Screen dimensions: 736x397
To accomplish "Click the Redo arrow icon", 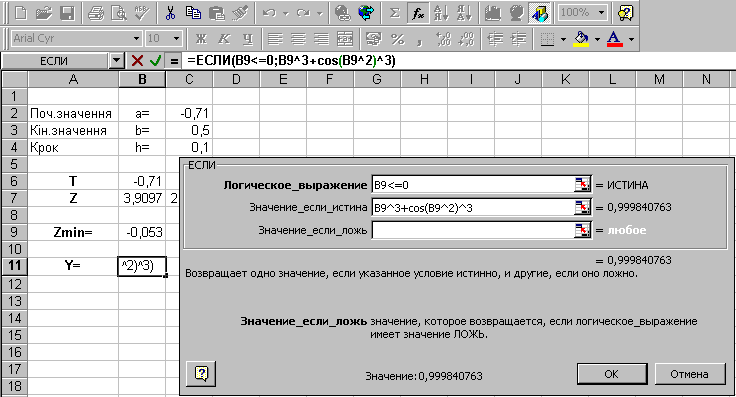I will [303, 13].
